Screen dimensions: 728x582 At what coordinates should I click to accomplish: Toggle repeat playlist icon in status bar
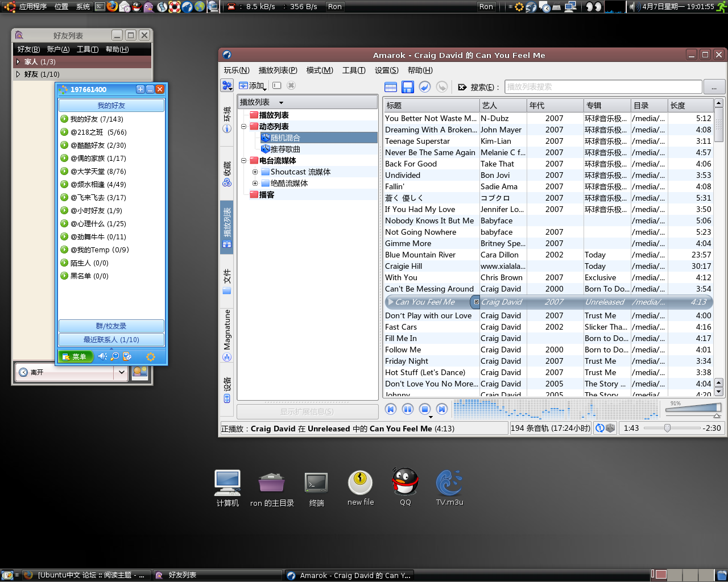[599, 429]
